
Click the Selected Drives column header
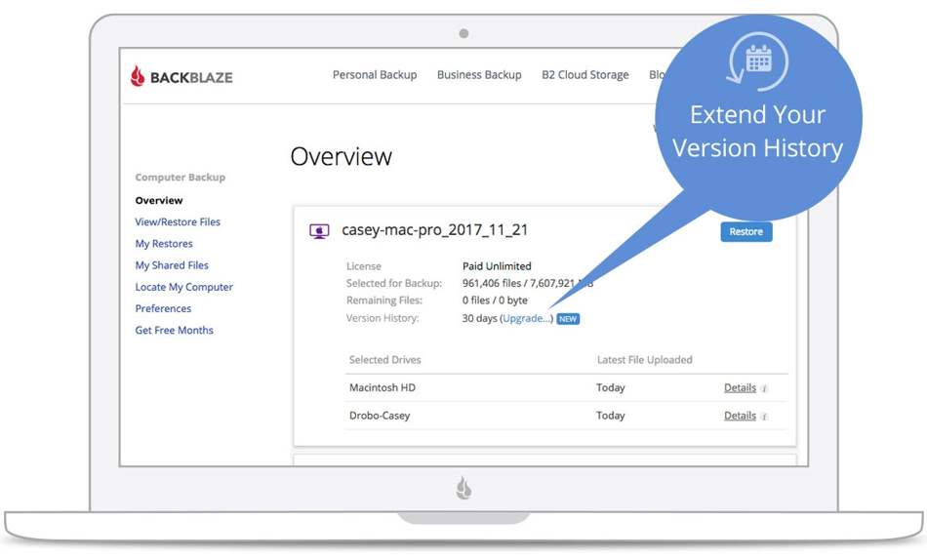coord(384,360)
